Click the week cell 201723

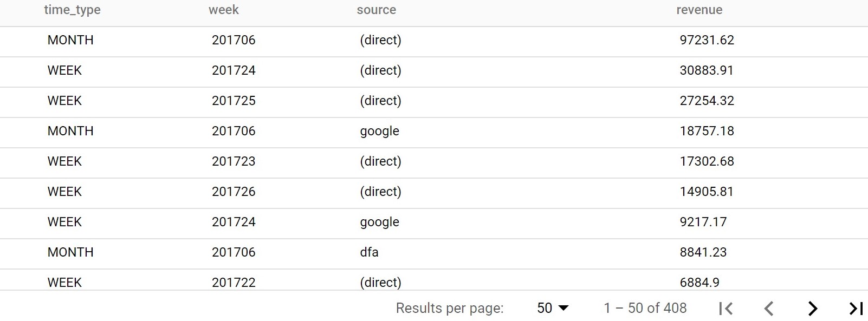coord(234,161)
